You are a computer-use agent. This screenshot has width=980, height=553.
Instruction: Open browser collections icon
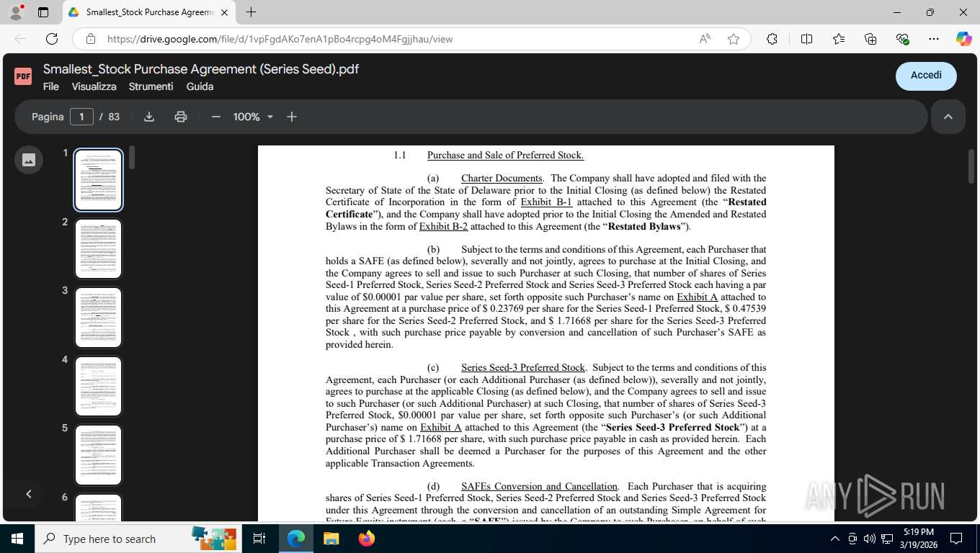870,39
